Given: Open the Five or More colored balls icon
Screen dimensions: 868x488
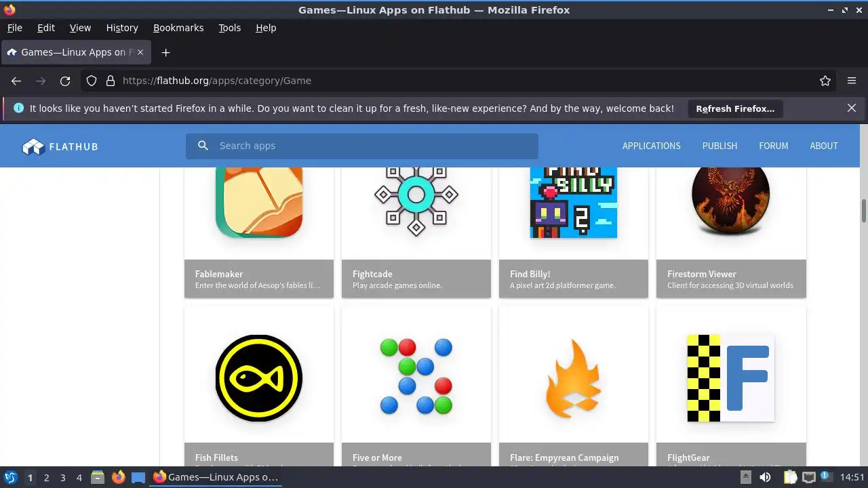Looking at the screenshot, I should click(x=416, y=377).
